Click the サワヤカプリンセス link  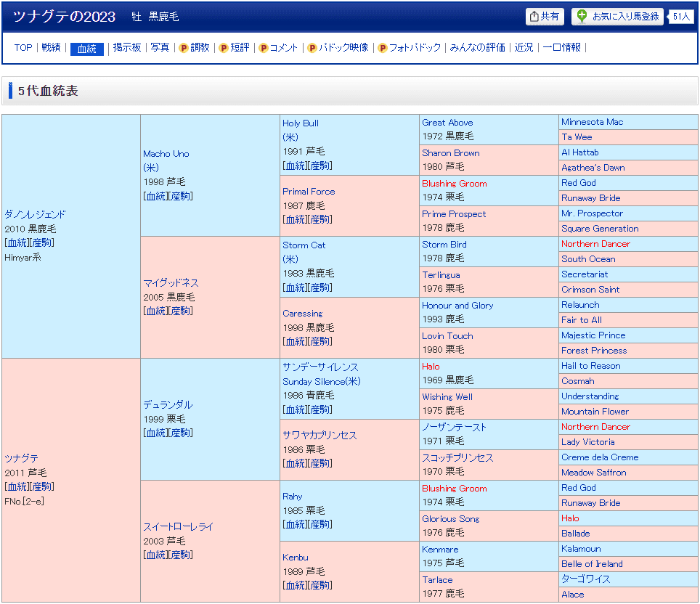[x=320, y=436]
